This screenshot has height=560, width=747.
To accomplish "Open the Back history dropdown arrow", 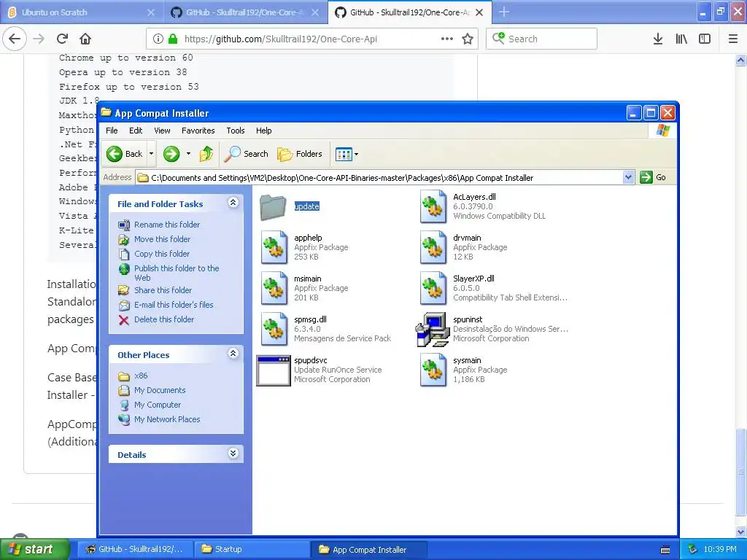I will pos(152,154).
